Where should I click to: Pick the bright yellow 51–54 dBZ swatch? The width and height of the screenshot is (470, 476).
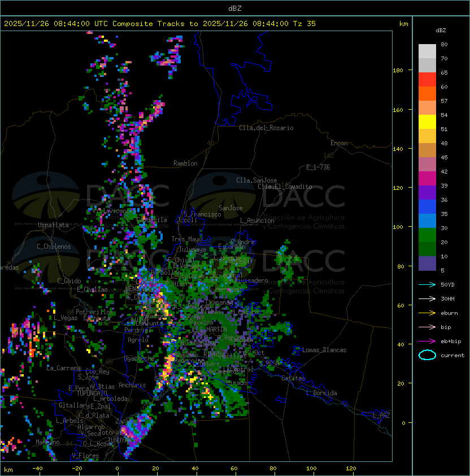coord(427,122)
